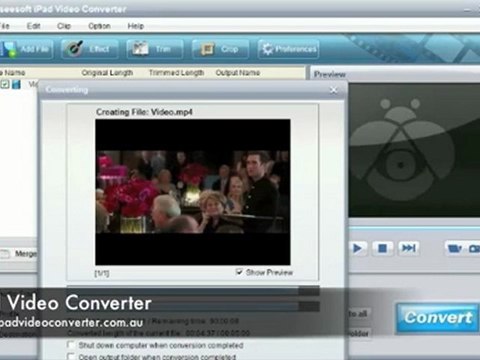
Task: Open Preferences with the gear button
Action: 288,49
